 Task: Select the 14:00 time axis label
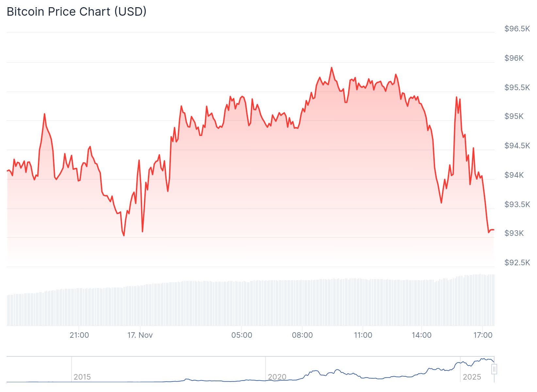click(x=422, y=335)
